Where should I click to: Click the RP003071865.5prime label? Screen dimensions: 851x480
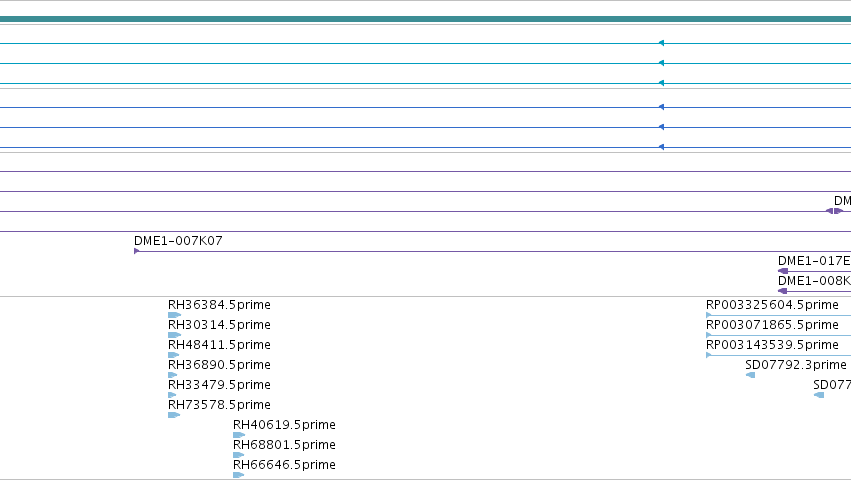point(772,325)
